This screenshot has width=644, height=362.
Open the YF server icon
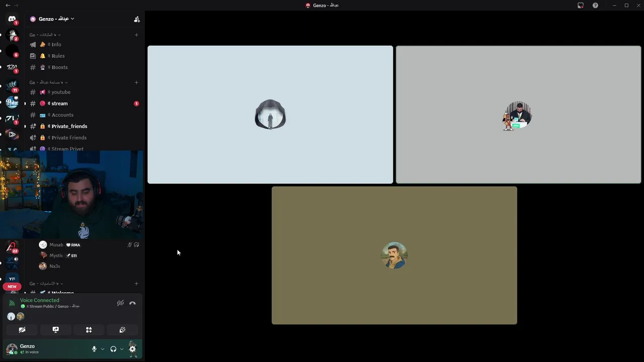coord(12,279)
